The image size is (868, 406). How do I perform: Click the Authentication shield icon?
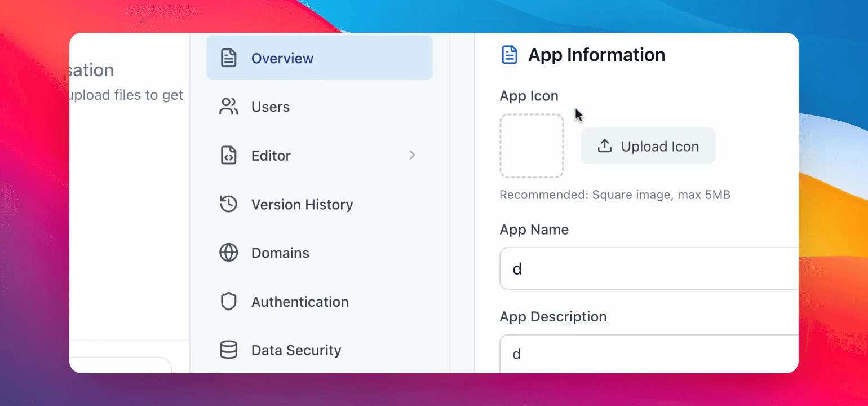click(x=228, y=302)
